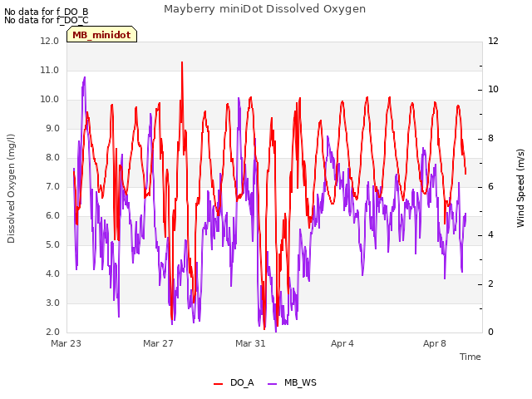The height and width of the screenshot is (399, 532).
Task: Click the 8 right wind axis label
Action: [x=491, y=139]
